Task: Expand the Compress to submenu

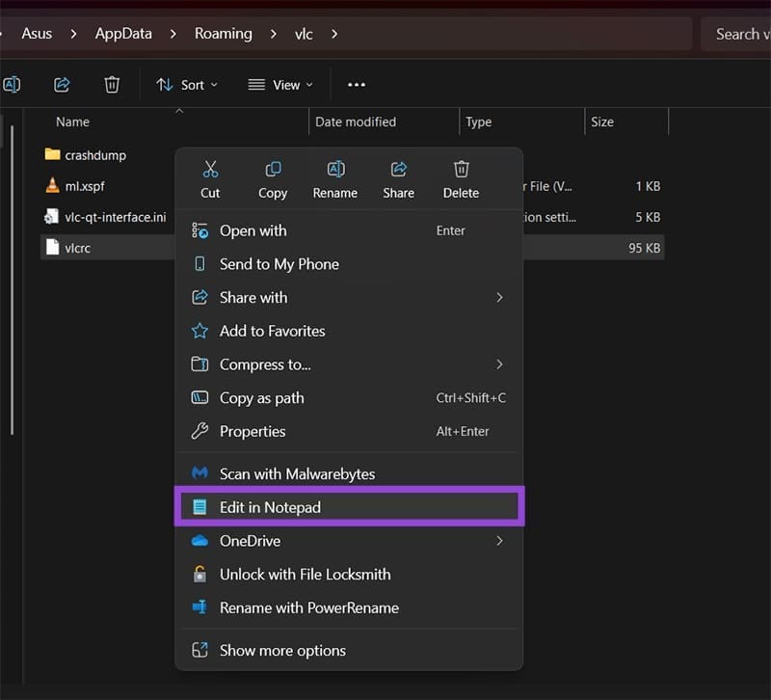Action: coord(499,364)
